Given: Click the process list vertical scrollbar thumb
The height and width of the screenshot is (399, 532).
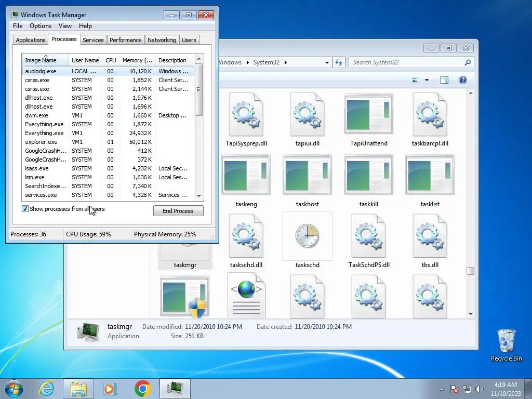Looking at the screenshot, I should (x=199, y=89).
